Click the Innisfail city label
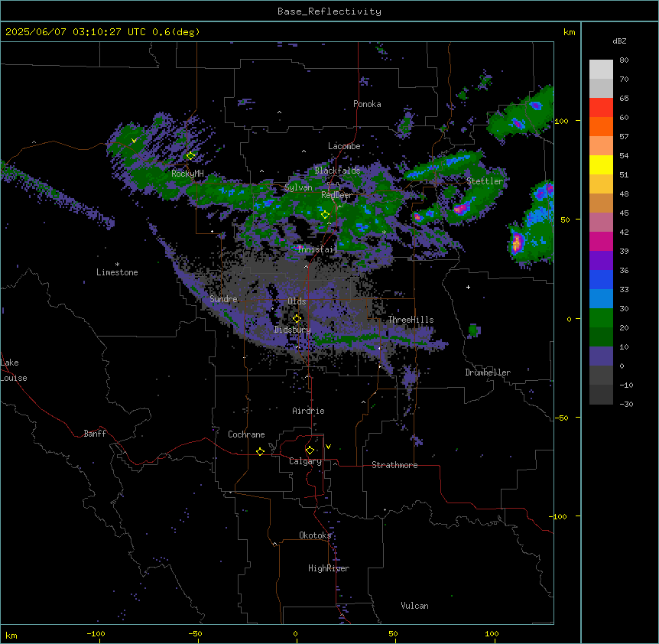This screenshot has width=659, height=644. 317,249
